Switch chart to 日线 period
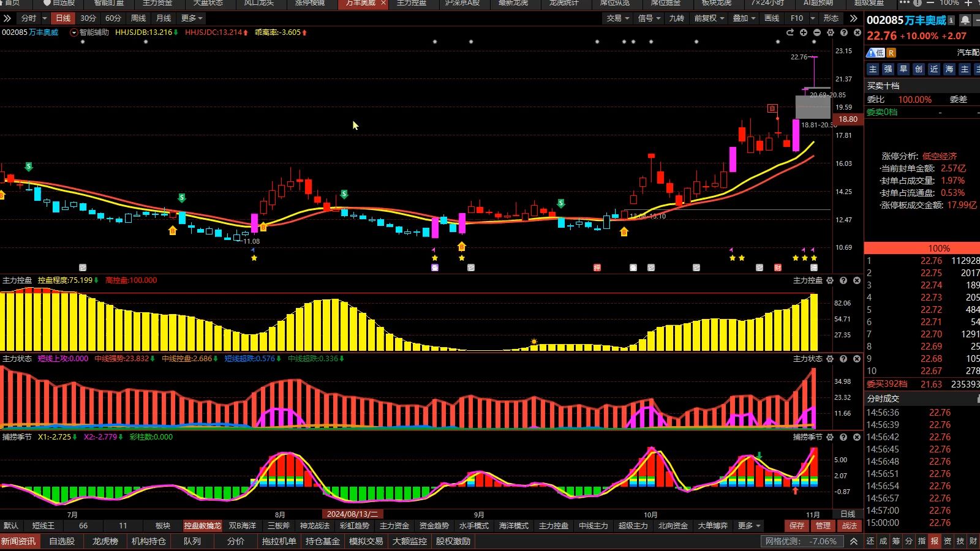Screen dimensions: 980x551 pyautogui.click(x=63, y=18)
